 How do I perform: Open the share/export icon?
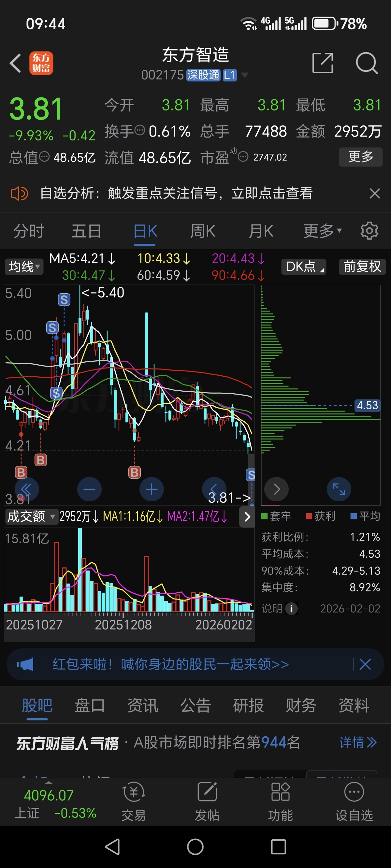tap(323, 63)
